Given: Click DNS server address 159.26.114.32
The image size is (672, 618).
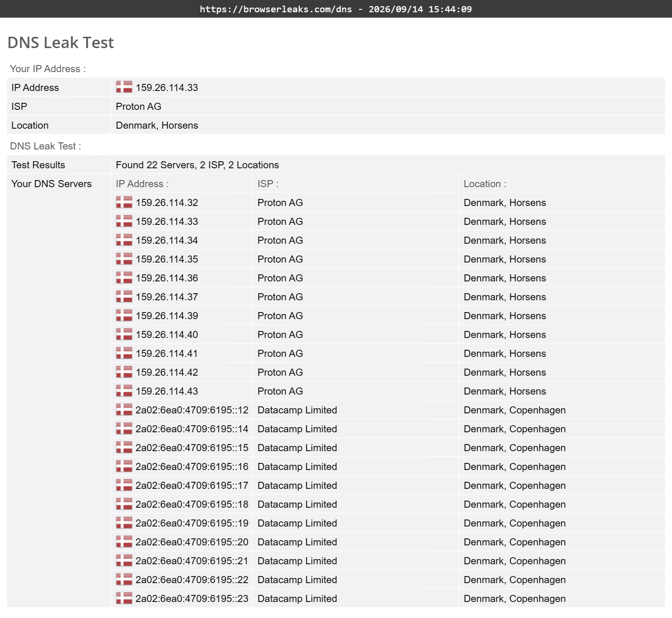Looking at the screenshot, I should point(167,203).
